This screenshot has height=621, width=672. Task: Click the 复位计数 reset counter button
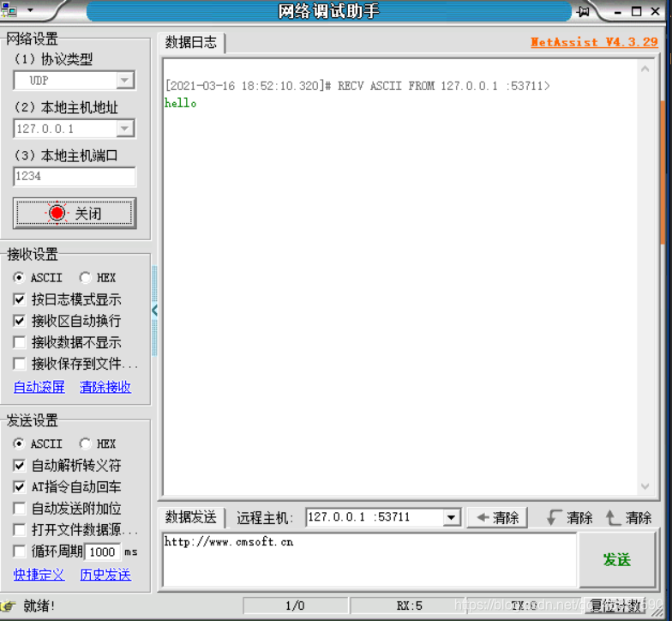(x=615, y=606)
